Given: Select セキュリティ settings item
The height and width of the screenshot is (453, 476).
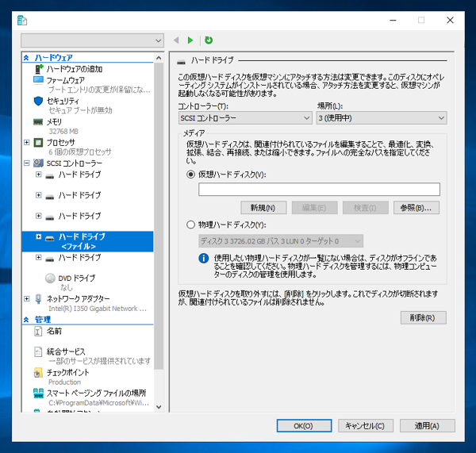Looking at the screenshot, I should pyautogui.click(x=63, y=101).
